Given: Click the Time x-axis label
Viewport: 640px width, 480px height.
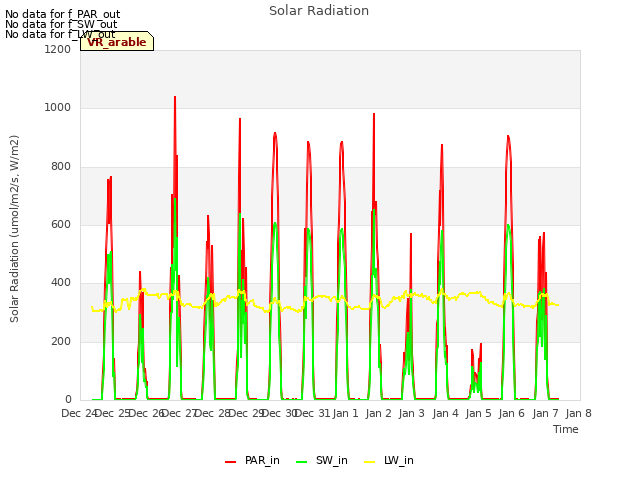Looking at the screenshot, I should (566, 429).
